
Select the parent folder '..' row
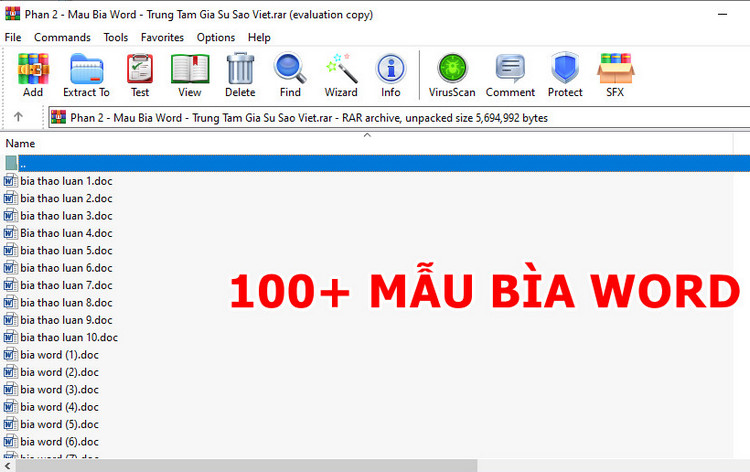point(376,163)
